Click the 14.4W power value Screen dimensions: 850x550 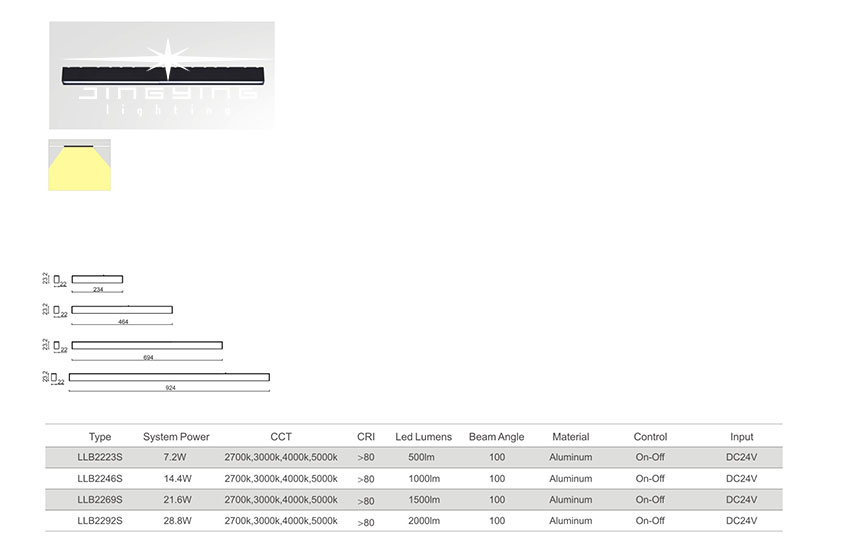point(177,479)
